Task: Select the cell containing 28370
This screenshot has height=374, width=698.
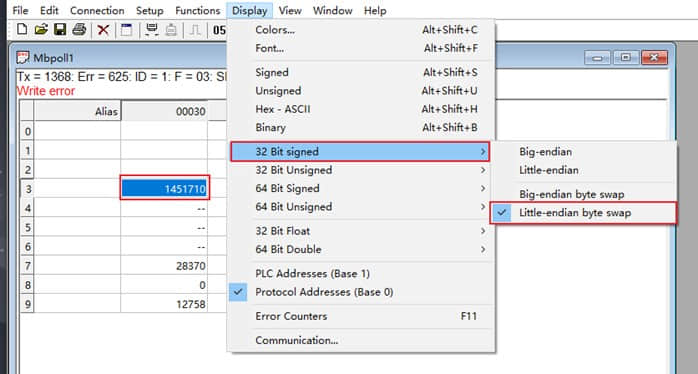Action: click(x=164, y=266)
